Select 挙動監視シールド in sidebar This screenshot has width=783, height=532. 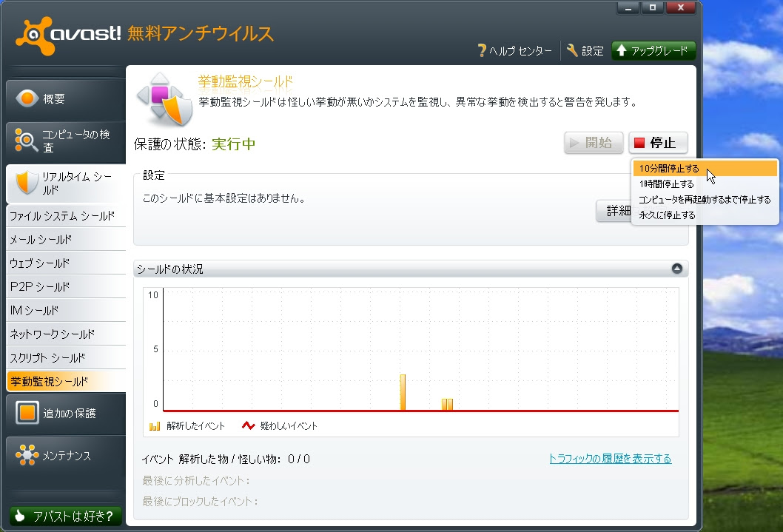(x=66, y=381)
